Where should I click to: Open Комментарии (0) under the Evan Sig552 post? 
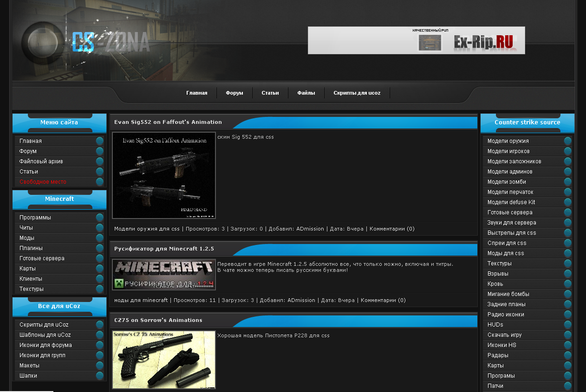(x=392, y=229)
